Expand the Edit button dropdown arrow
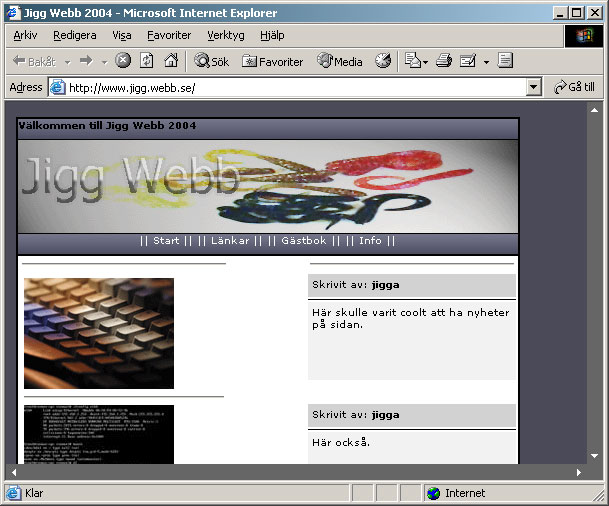Screen dimensions: 609x506 (486, 62)
